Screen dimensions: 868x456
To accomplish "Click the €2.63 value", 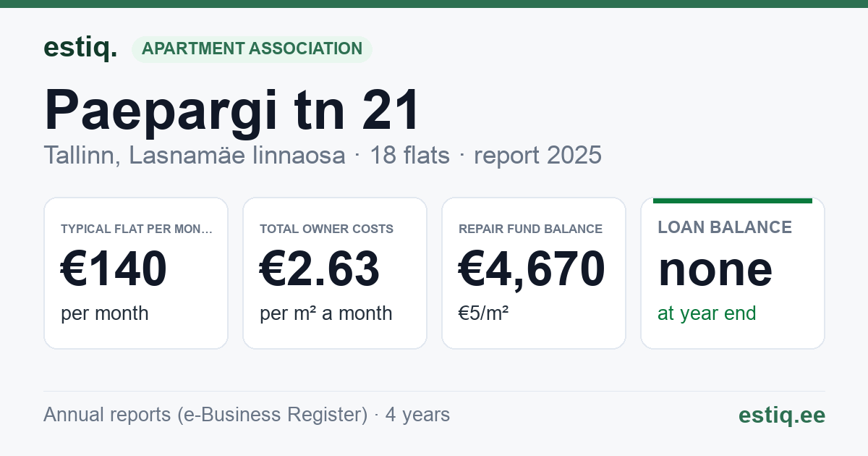I will [x=319, y=269].
